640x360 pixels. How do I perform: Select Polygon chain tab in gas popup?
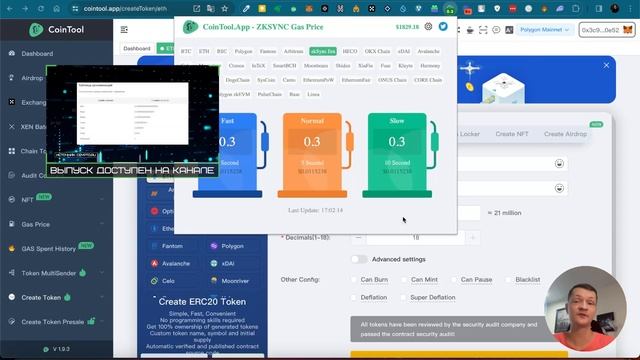pyautogui.click(x=243, y=51)
